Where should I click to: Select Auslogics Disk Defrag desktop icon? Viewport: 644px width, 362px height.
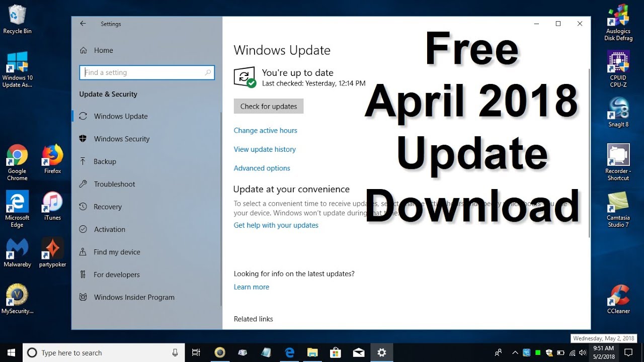click(618, 23)
